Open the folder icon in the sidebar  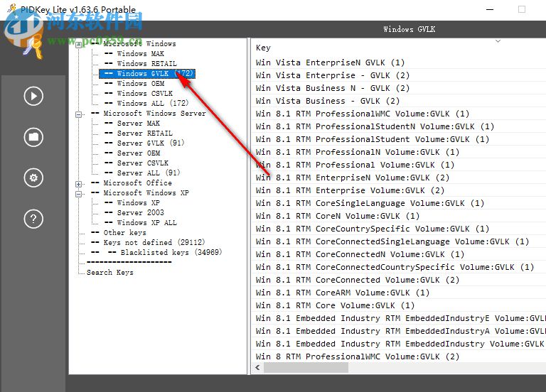(x=33, y=136)
